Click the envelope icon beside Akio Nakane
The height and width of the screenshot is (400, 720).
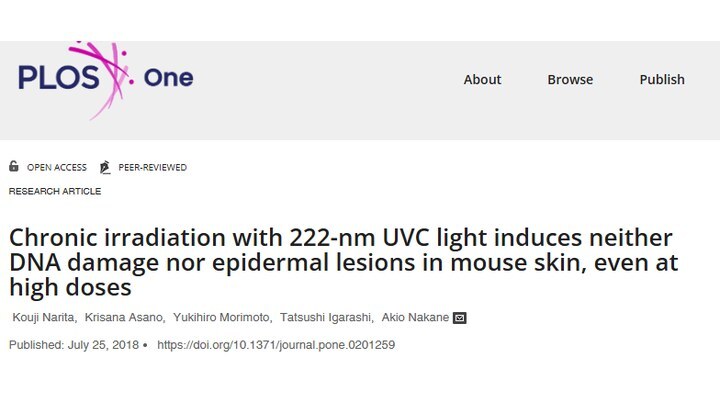[460, 318]
